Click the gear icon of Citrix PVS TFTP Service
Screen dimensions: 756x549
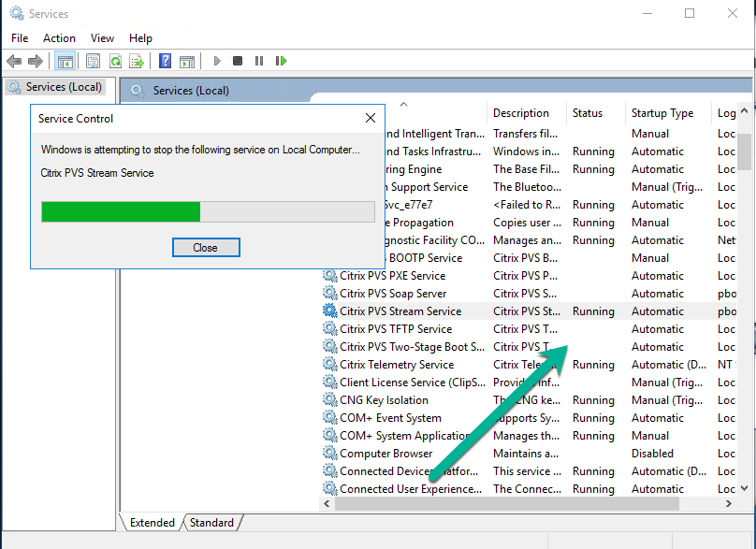[x=329, y=328]
